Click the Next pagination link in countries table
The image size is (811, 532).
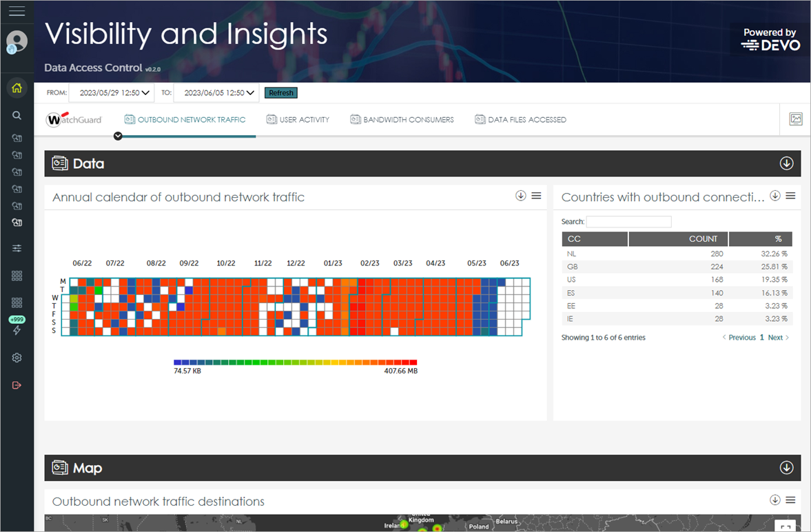775,337
